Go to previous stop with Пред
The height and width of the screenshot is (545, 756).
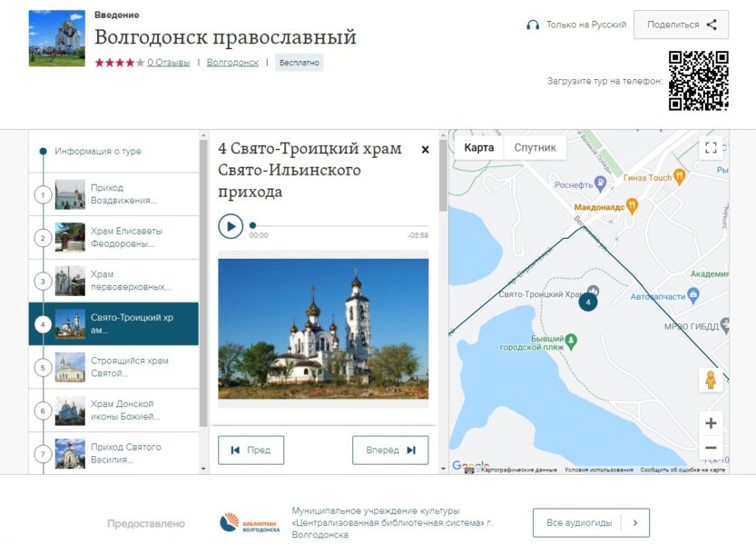click(x=250, y=450)
